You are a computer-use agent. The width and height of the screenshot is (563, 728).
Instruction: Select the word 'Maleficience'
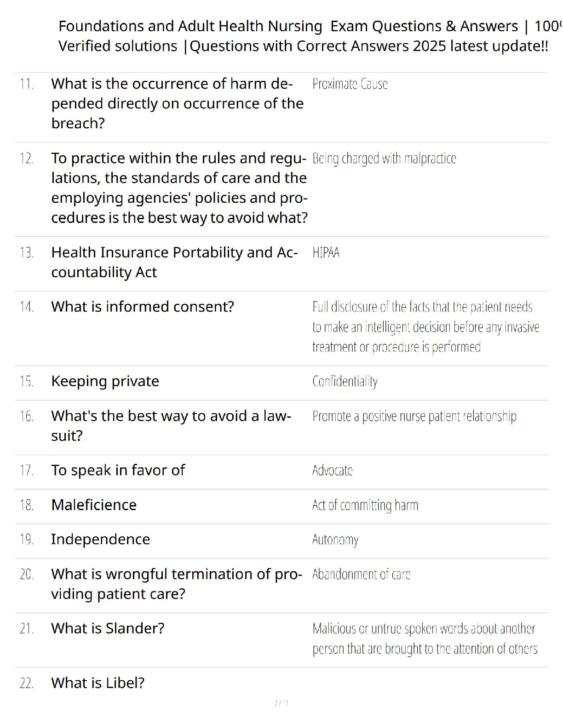[94, 505]
